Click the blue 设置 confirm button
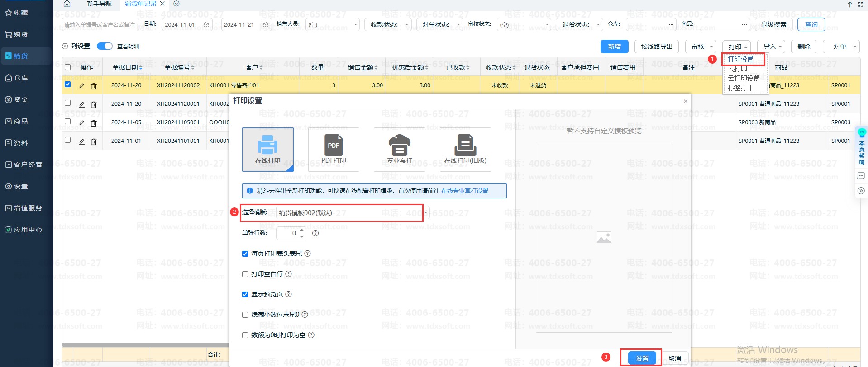This screenshot has width=868, height=367. tap(642, 358)
